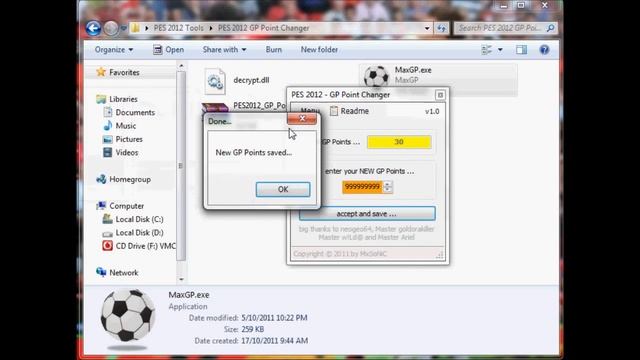Refresh the folder view
Viewport: 640px width, 360px height.
click(441, 28)
